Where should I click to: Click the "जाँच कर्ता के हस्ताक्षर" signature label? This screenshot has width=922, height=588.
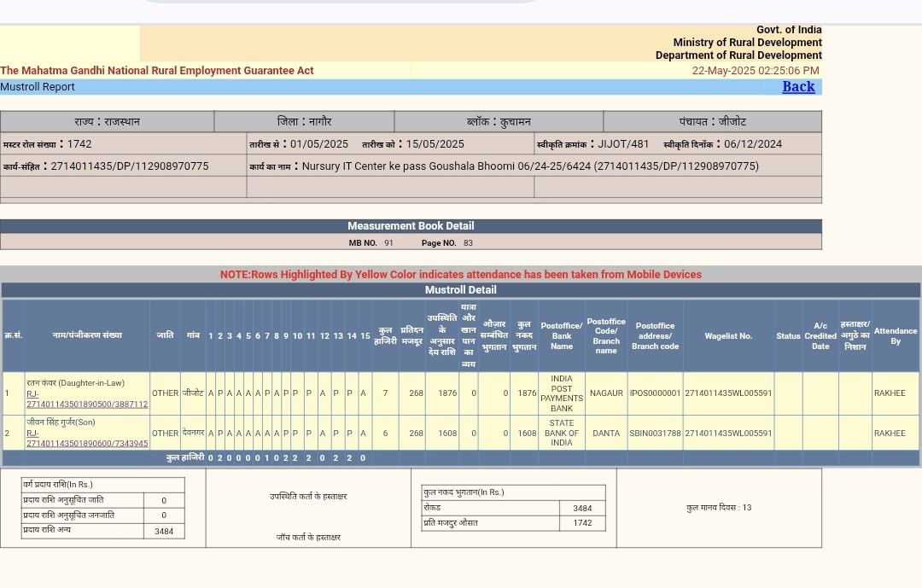pyautogui.click(x=308, y=537)
